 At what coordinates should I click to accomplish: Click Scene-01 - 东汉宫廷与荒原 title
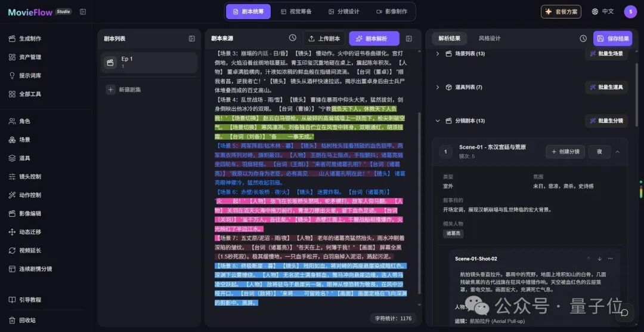(x=493, y=147)
